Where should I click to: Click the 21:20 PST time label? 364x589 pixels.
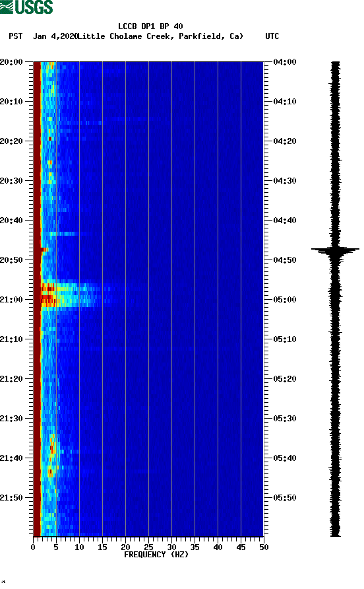(11, 379)
